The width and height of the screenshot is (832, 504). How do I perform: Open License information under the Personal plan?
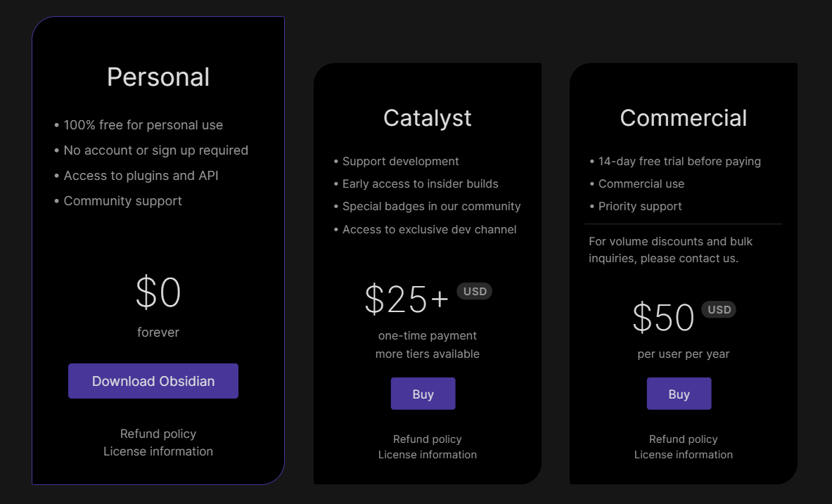[x=158, y=451]
